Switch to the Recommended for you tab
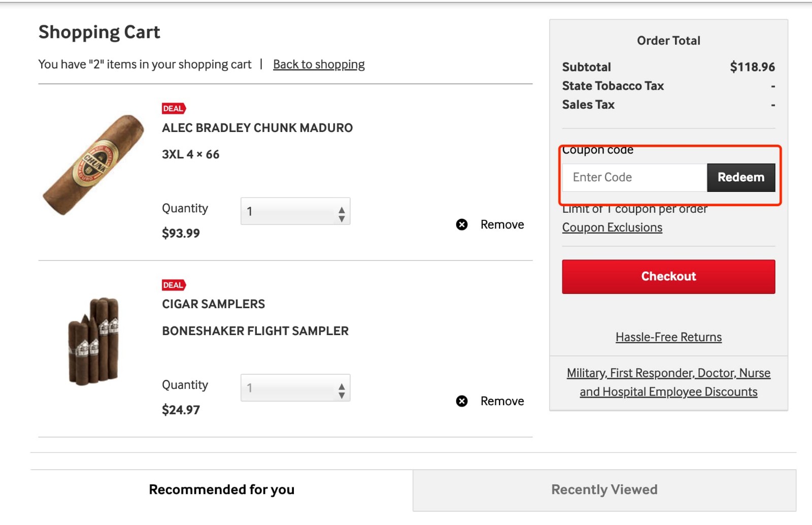This screenshot has height=525, width=812. pyautogui.click(x=221, y=489)
